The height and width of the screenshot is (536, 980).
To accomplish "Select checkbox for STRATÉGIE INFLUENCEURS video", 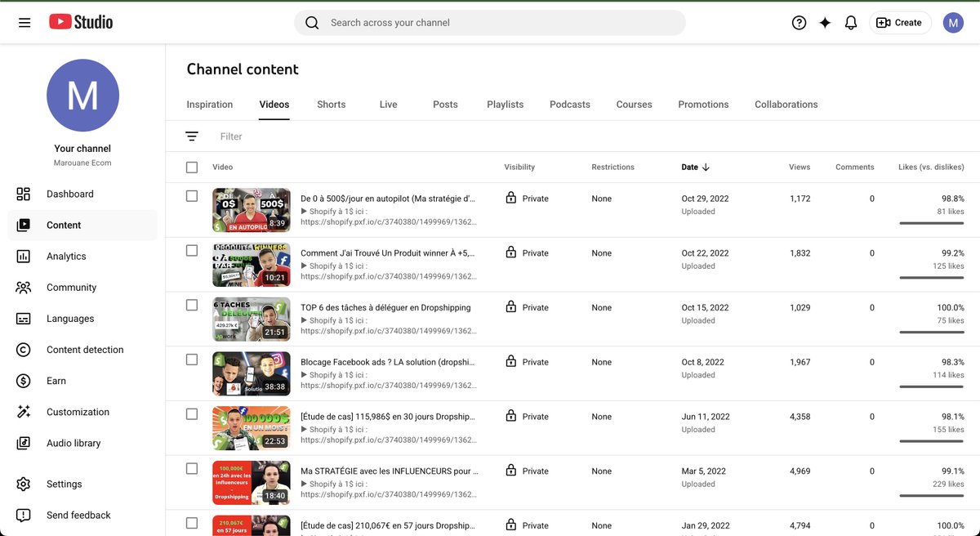I will tap(192, 469).
